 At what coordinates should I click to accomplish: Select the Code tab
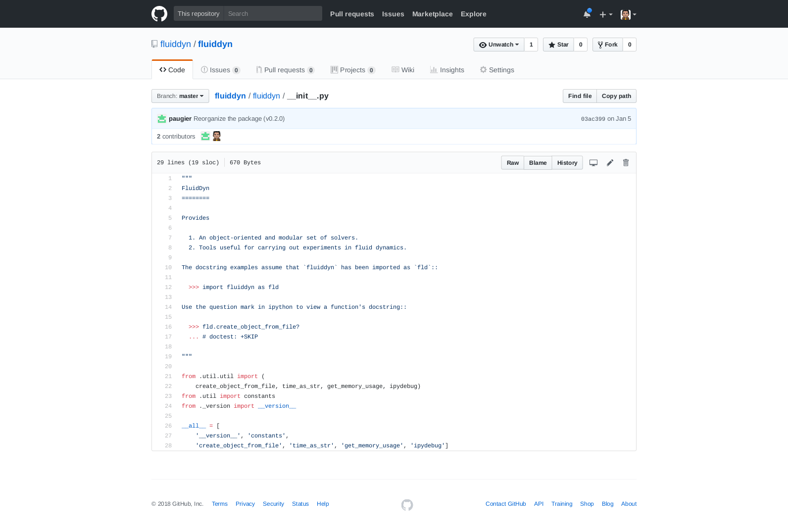(172, 70)
